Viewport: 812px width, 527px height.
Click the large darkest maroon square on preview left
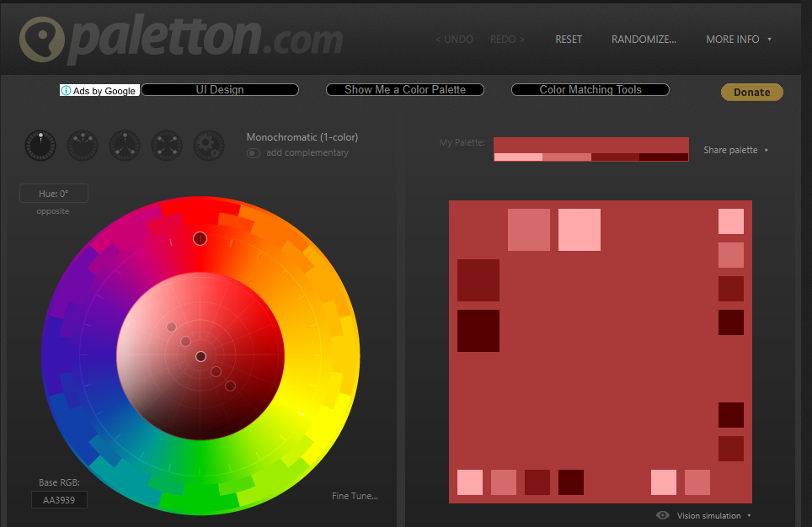(x=478, y=331)
